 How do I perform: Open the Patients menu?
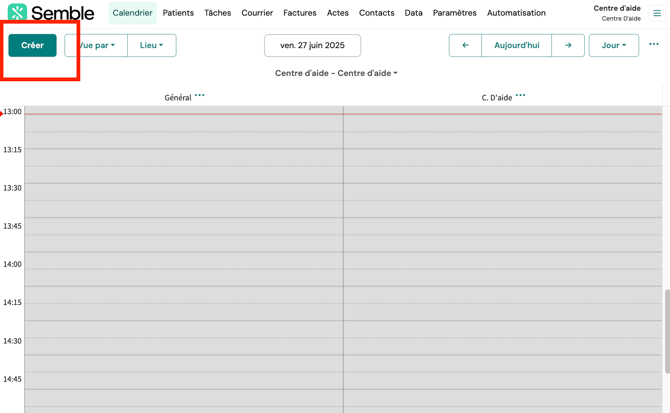[178, 13]
